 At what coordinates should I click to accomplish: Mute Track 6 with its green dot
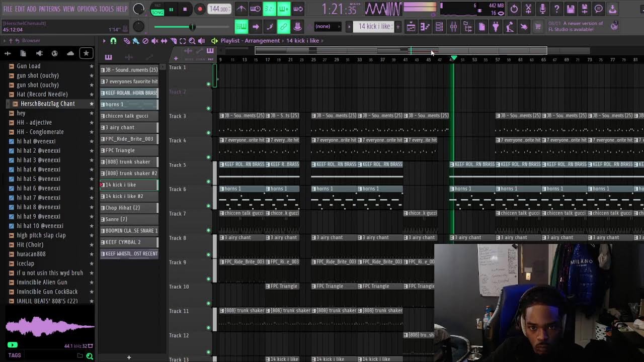[208, 206]
